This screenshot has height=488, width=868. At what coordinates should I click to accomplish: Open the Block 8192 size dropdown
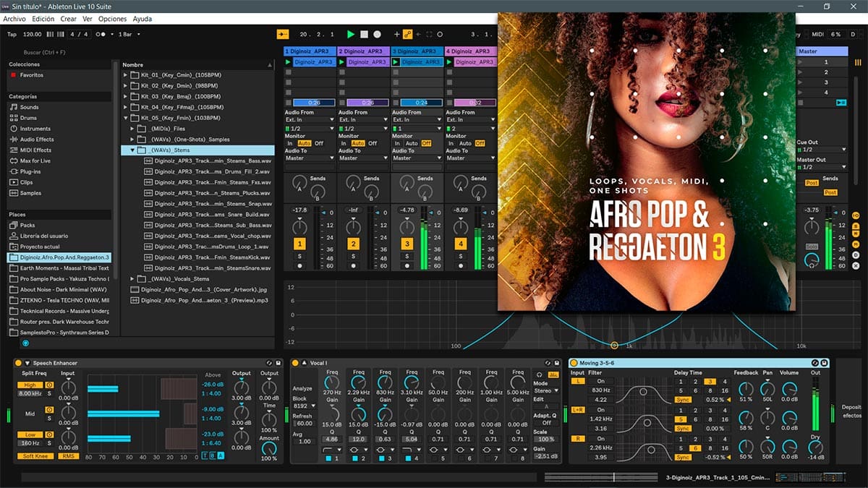pos(303,406)
